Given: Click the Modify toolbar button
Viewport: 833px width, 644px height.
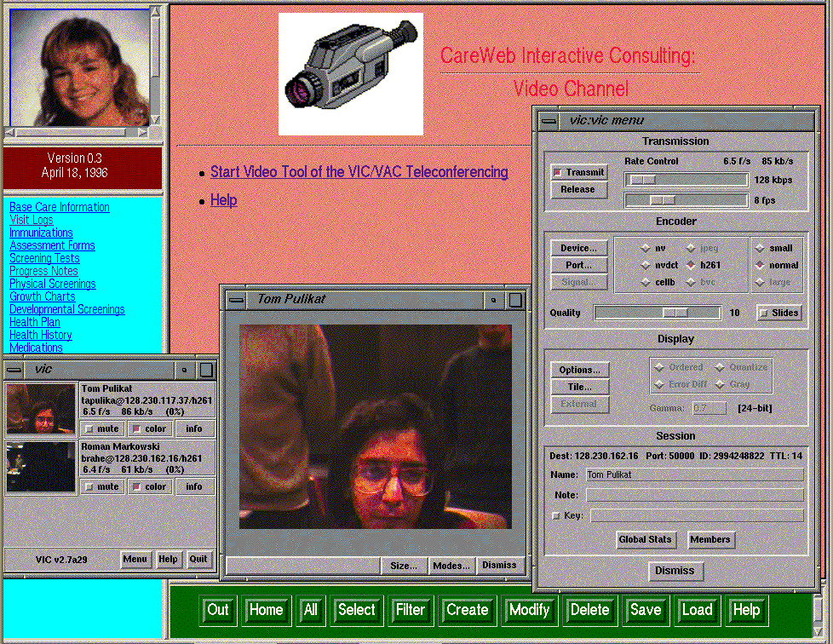Looking at the screenshot, I should (529, 609).
